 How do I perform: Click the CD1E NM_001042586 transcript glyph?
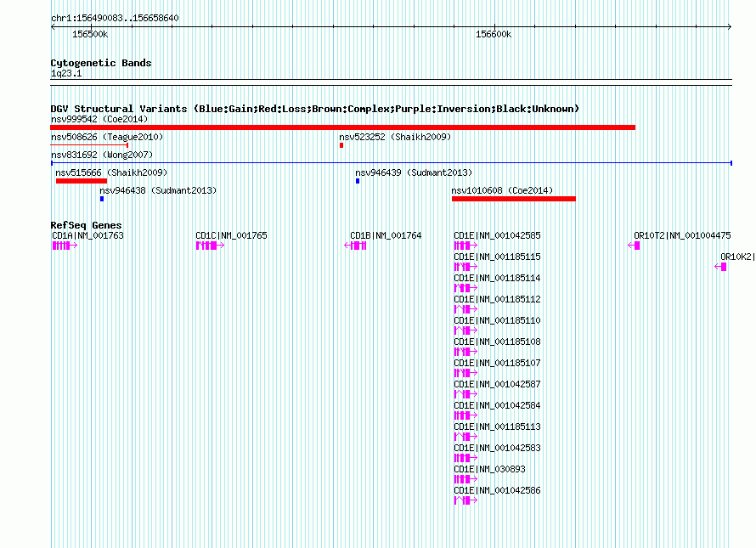[465, 500]
